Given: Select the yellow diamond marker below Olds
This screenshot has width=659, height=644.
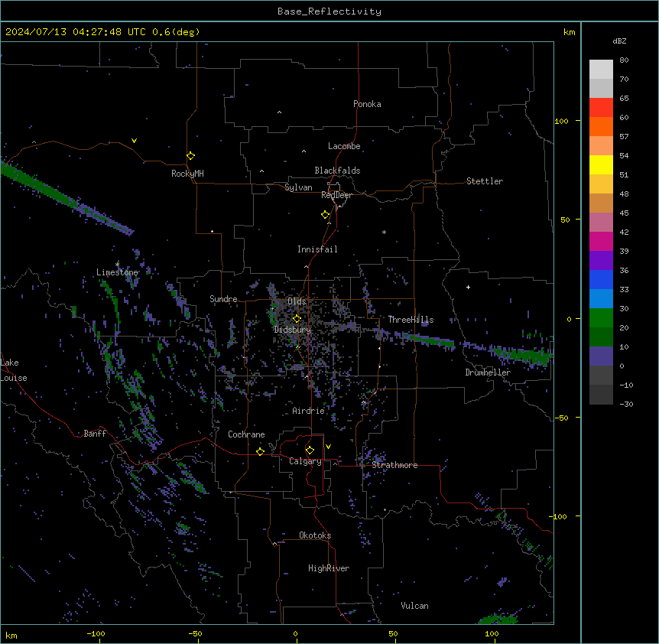Looking at the screenshot, I should pyautogui.click(x=297, y=319).
